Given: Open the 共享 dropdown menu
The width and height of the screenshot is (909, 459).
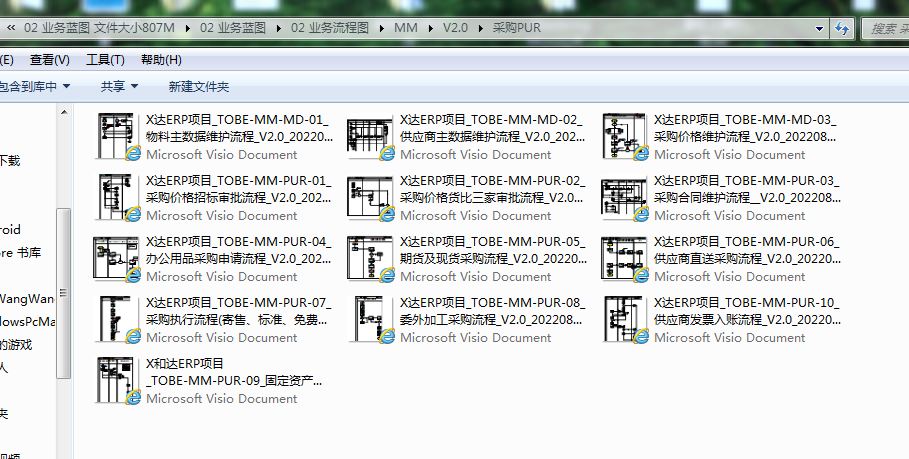Looking at the screenshot, I should pyautogui.click(x=119, y=87).
